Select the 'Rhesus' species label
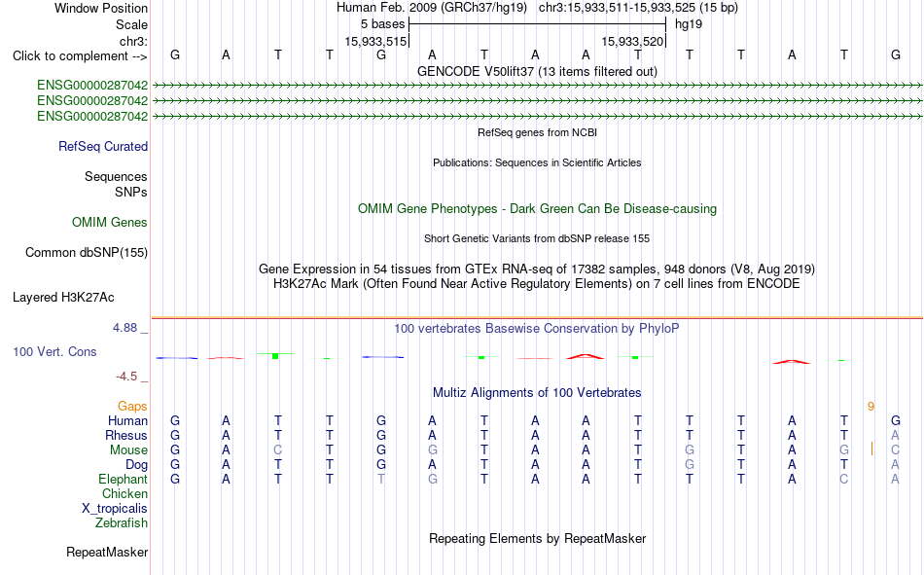The height and width of the screenshot is (575, 924). pyautogui.click(x=126, y=435)
